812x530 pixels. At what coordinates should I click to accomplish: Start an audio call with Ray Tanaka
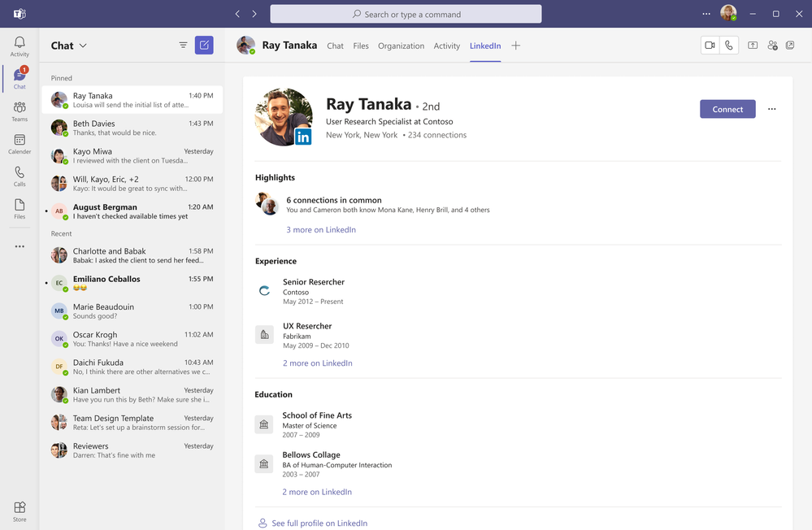click(x=728, y=45)
